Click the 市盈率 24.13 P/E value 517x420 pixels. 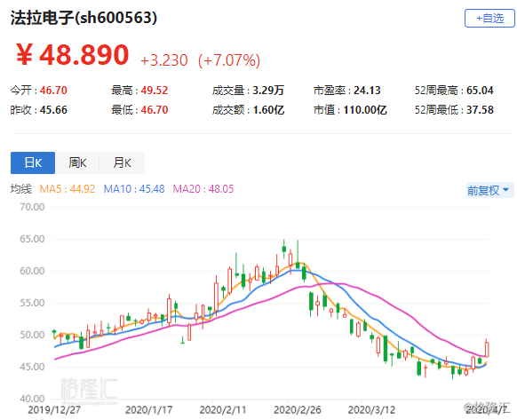[x=346, y=90]
